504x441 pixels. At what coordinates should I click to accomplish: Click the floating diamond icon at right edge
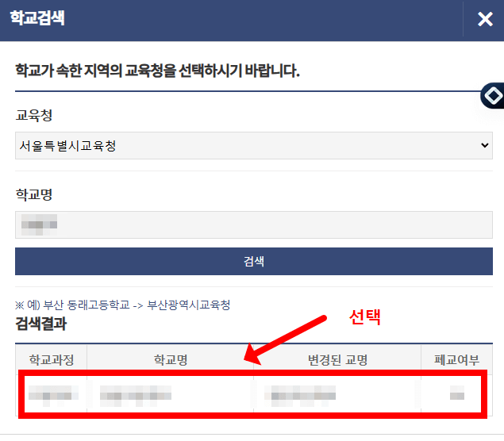click(494, 97)
